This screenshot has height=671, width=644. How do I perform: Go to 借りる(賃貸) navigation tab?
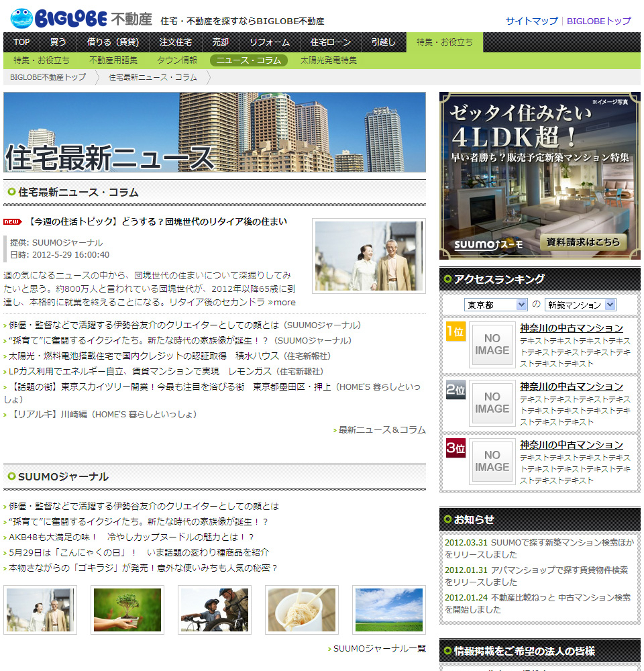click(x=113, y=42)
